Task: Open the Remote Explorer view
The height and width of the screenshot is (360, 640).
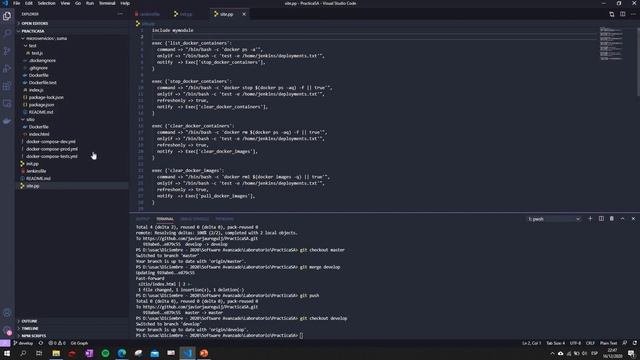Action: [7, 104]
